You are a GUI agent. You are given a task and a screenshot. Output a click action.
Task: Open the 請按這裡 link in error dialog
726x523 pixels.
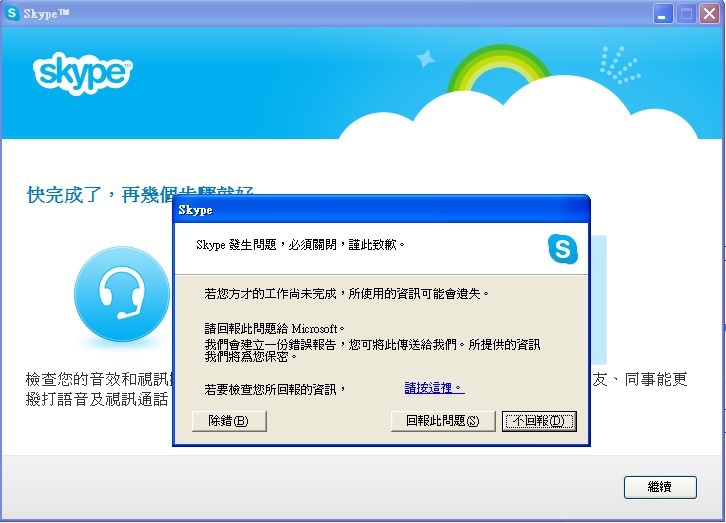coord(434,388)
